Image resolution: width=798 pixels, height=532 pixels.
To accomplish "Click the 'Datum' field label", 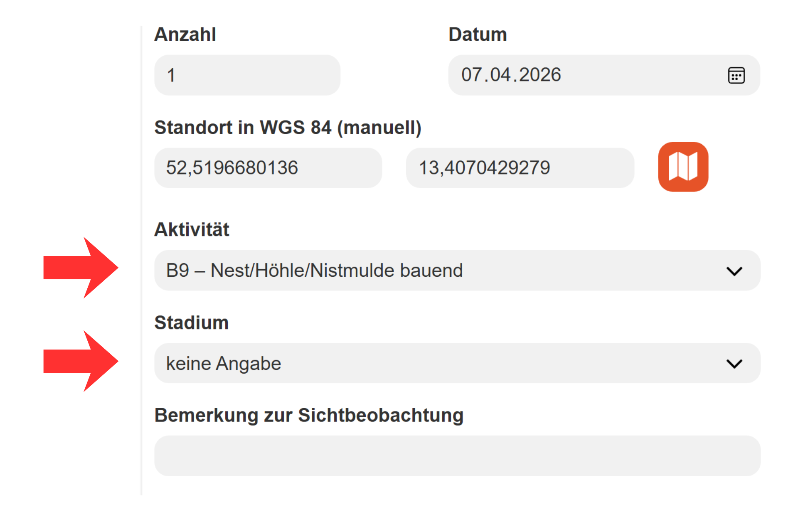I will point(478,34).
